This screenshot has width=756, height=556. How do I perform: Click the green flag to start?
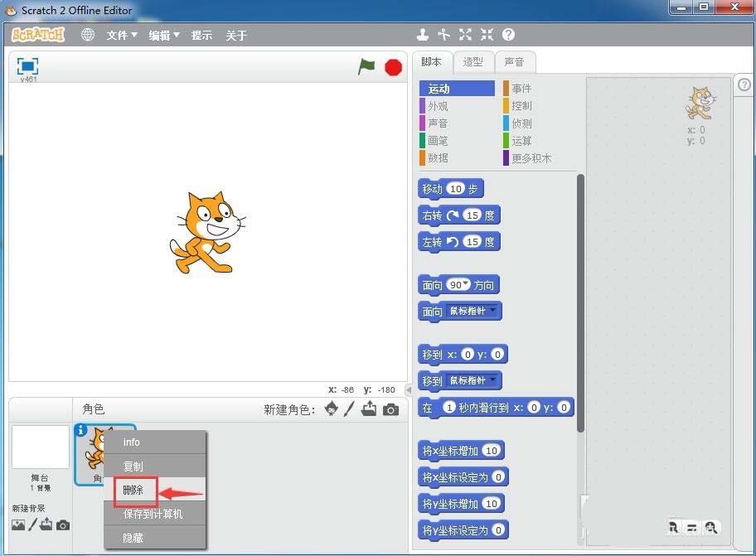(x=366, y=67)
